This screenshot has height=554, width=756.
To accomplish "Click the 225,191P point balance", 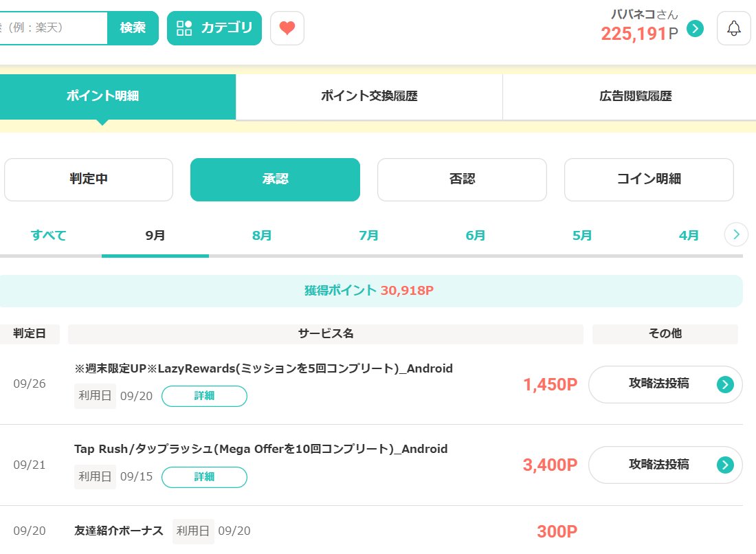I will pos(639,34).
